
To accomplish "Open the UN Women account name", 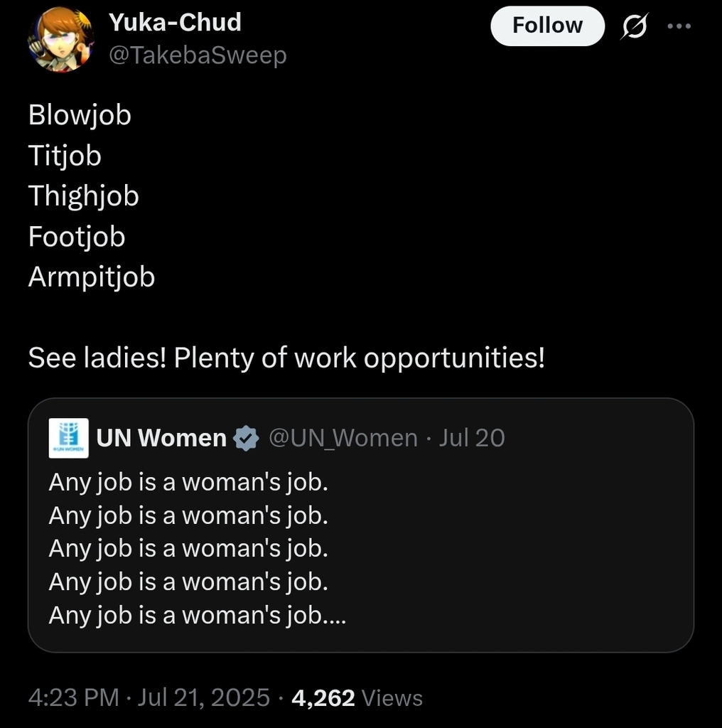I will pyautogui.click(x=161, y=438).
